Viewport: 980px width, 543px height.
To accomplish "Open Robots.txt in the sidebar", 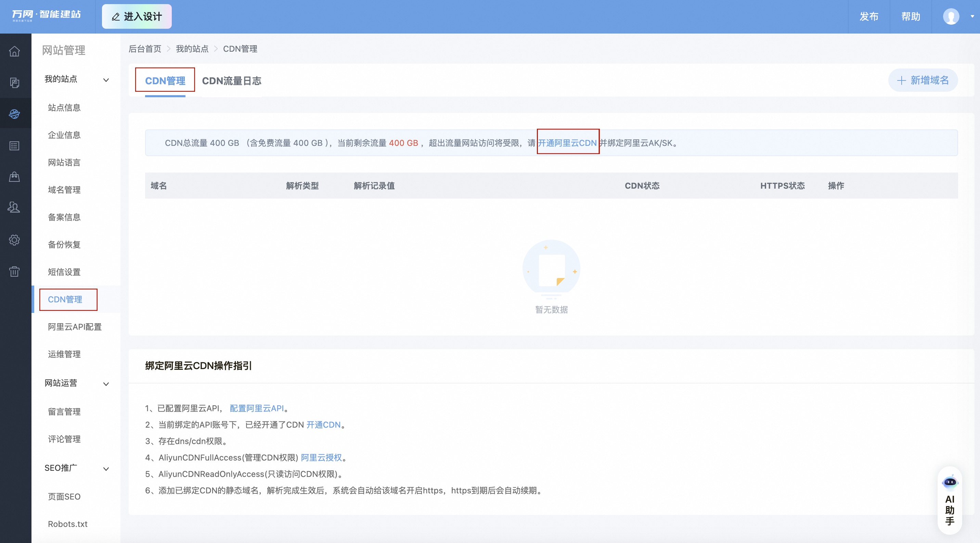I will point(68,524).
